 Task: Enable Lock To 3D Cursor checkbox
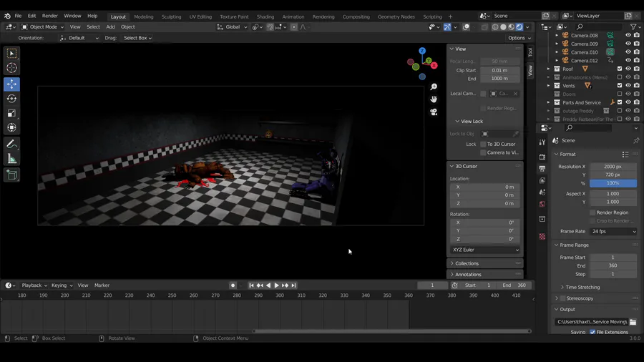[484, 144]
